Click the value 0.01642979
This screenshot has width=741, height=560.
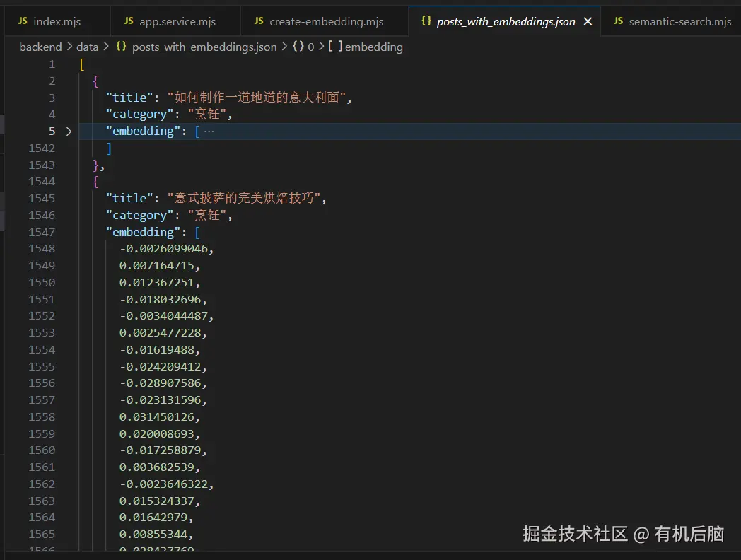(x=153, y=517)
